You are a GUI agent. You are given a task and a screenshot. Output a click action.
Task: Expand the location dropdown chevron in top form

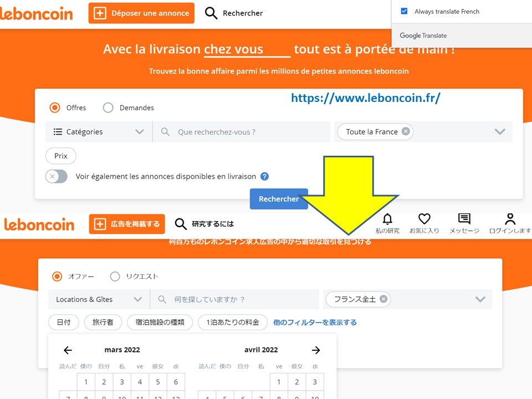click(500, 132)
